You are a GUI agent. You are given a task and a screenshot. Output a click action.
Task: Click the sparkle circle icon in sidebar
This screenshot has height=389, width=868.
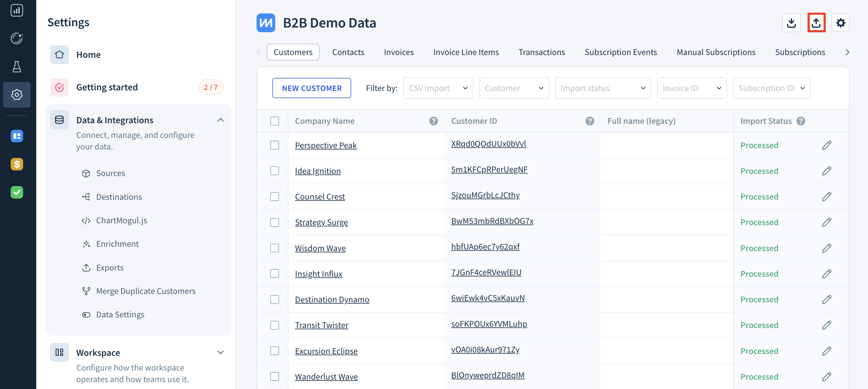click(17, 38)
